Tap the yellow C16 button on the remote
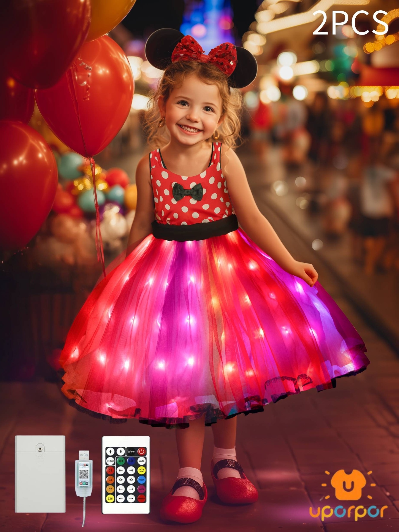 pyautogui.click(x=111, y=499)
